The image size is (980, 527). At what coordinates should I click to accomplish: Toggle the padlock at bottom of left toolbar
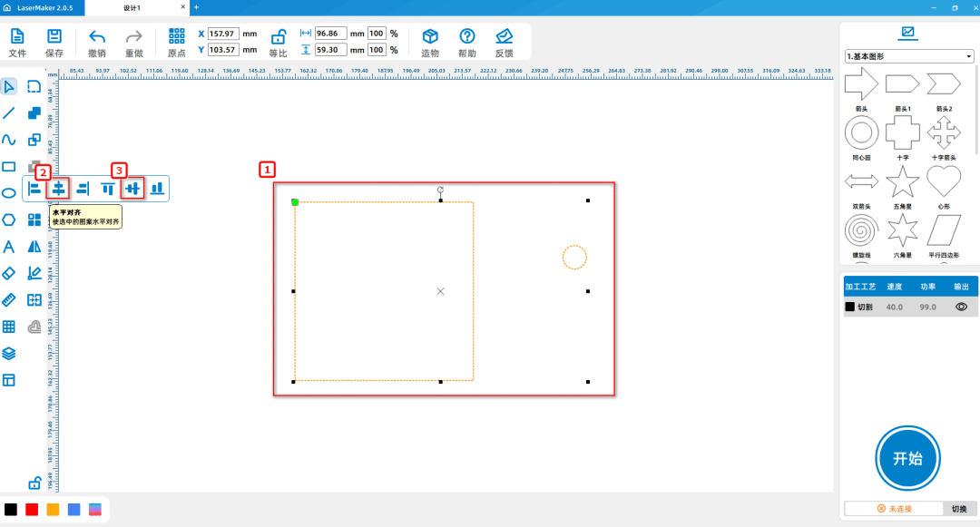coord(34,483)
